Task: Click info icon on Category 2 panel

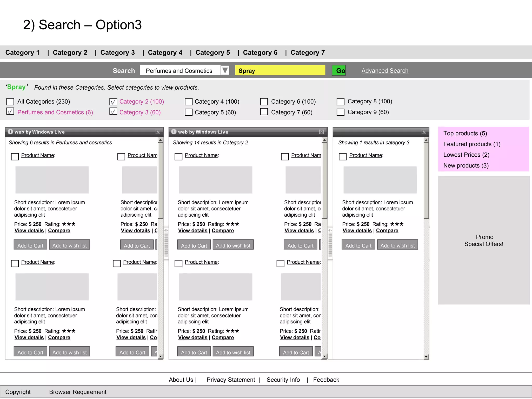Action: coord(174,132)
